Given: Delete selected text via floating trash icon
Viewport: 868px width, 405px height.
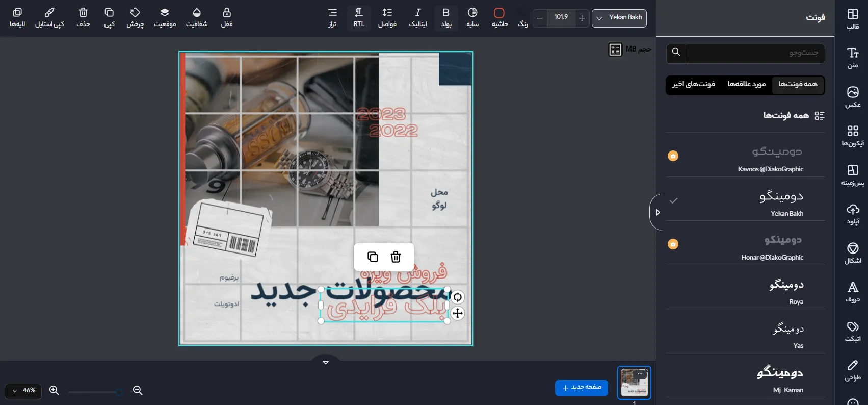Looking at the screenshot, I should [396, 257].
